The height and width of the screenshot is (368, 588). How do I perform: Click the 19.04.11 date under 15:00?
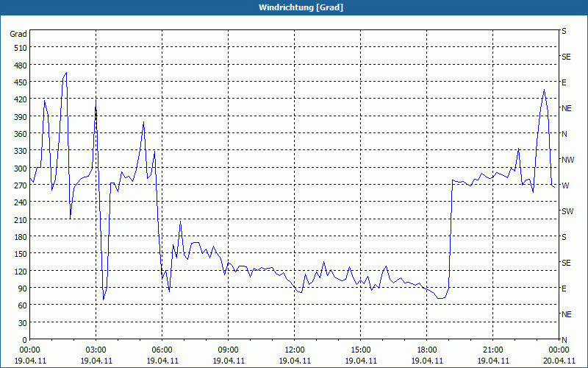360,361
